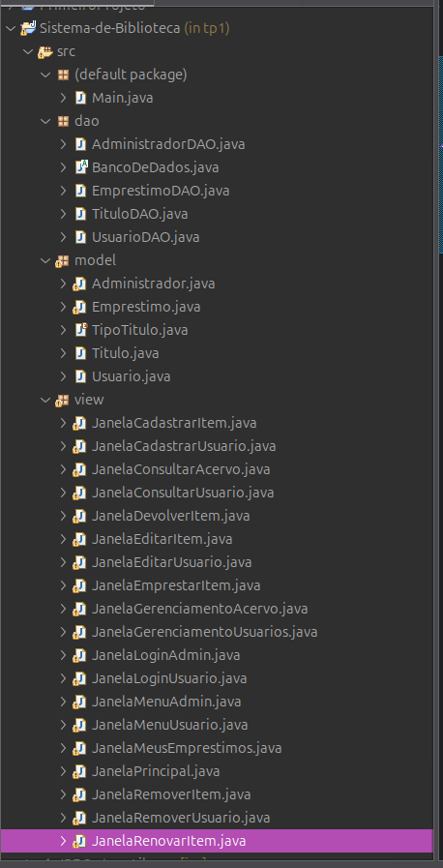Select JanelaGerenciamentoUsuarios.java file name
Viewport: 443px width, 868px height.
[205, 632]
